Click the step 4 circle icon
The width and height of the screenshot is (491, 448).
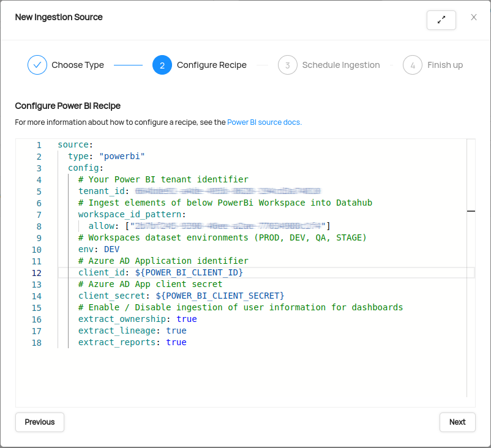(x=413, y=65)
